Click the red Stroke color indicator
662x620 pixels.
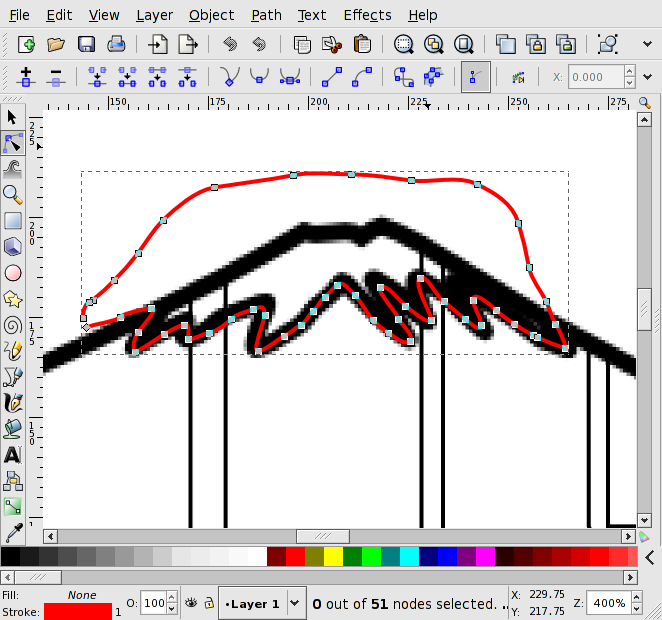[x=77, y=611]
